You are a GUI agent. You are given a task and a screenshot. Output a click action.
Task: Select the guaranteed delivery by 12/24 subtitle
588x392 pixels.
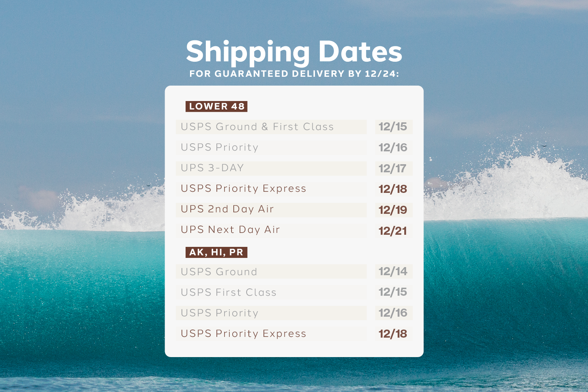tap(294, 74)
